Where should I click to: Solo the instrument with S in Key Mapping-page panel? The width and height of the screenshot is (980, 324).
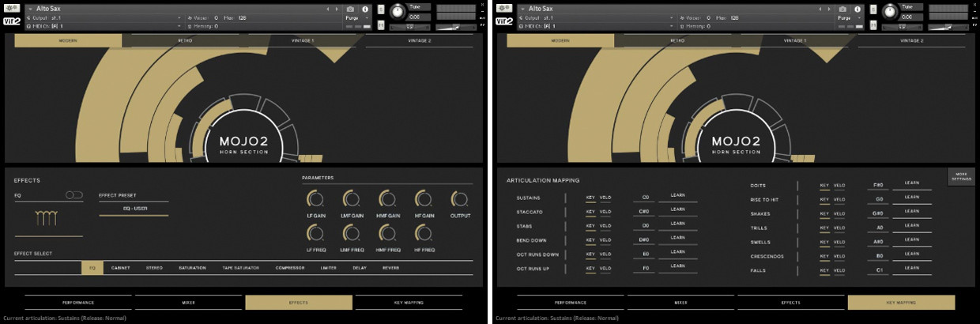point(873,9)
